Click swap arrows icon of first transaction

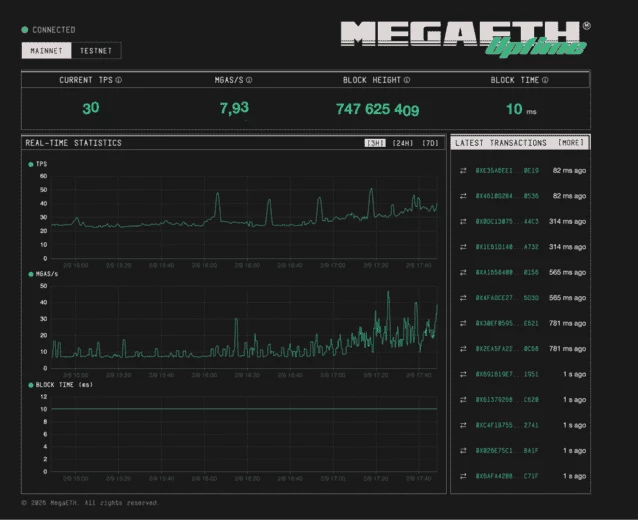[462, 170]
